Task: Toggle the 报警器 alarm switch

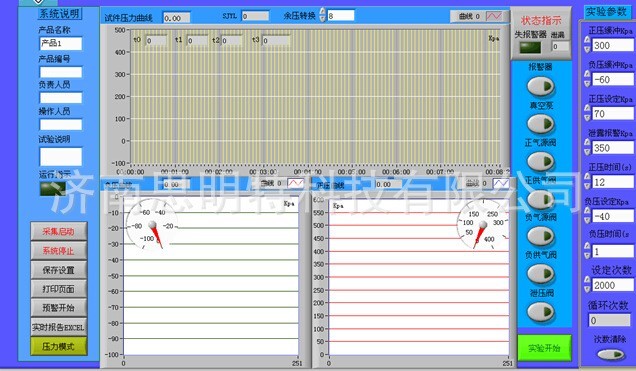Action: 541,86
